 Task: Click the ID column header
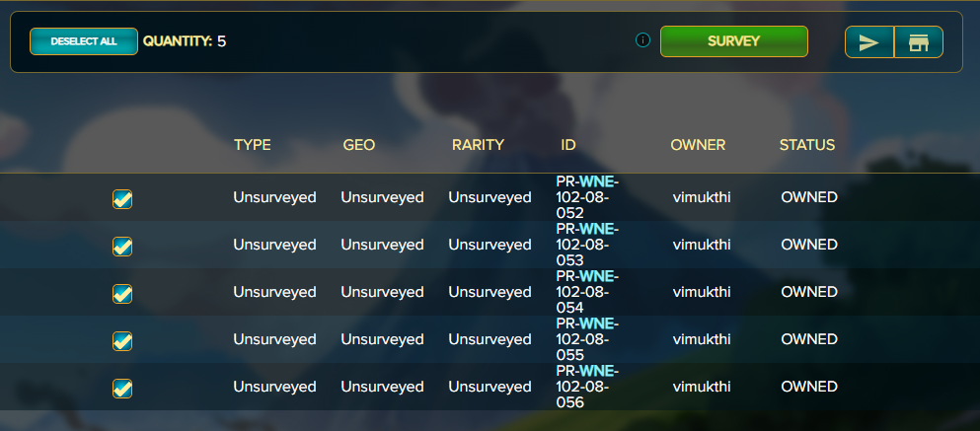pyautogui.click(x=568, y=145)
